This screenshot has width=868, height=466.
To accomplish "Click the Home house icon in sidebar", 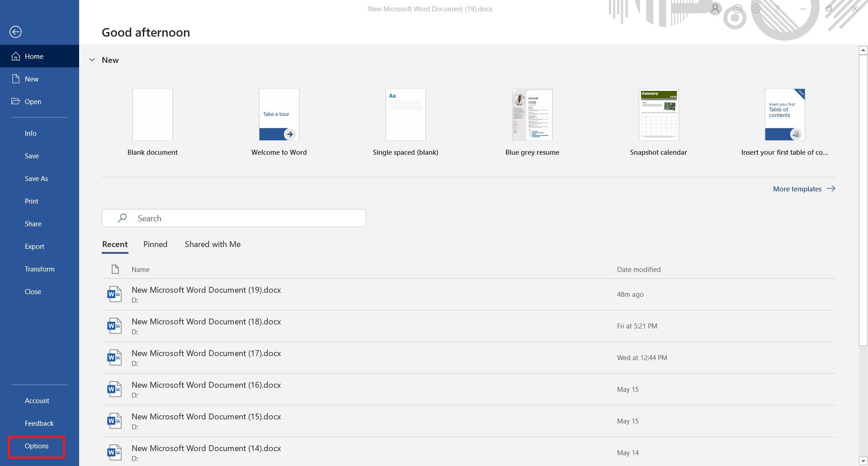I will (16, 56).
